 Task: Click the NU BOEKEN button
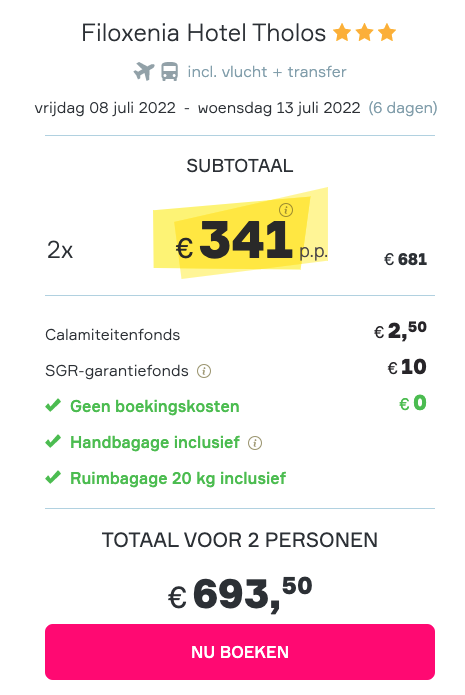point(240,652)
